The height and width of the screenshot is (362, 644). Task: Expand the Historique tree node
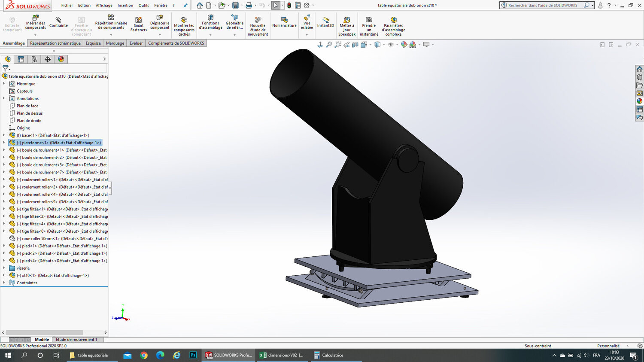tap(4, 84)
